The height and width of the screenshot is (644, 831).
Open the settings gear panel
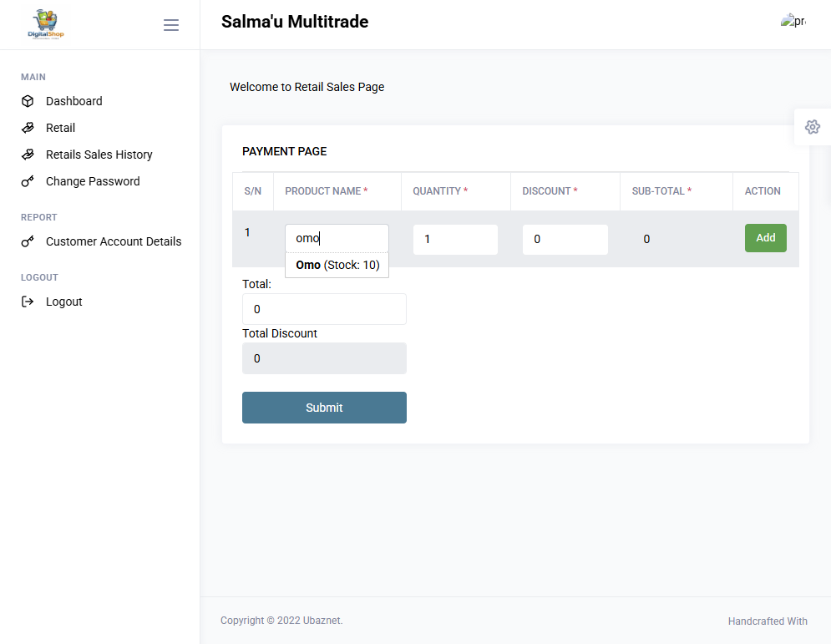[812, 127]
